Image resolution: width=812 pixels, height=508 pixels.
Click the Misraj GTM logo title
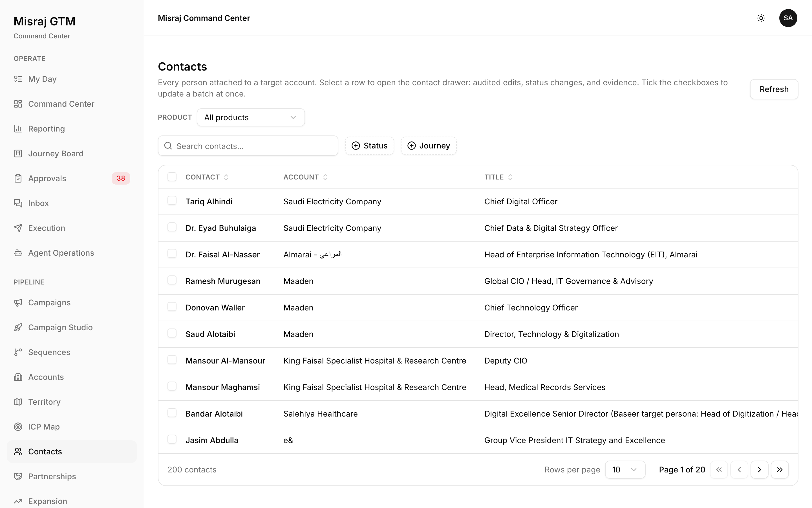point(44,21)
